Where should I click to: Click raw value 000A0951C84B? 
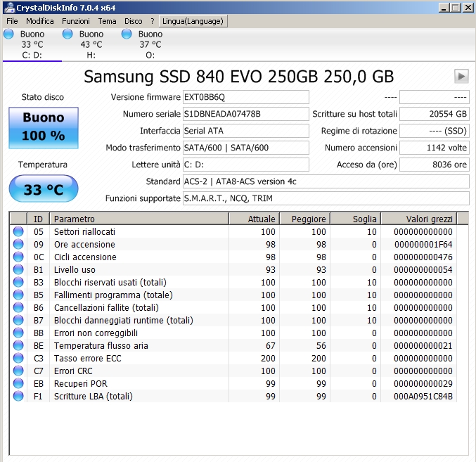(x=423, y=396)
